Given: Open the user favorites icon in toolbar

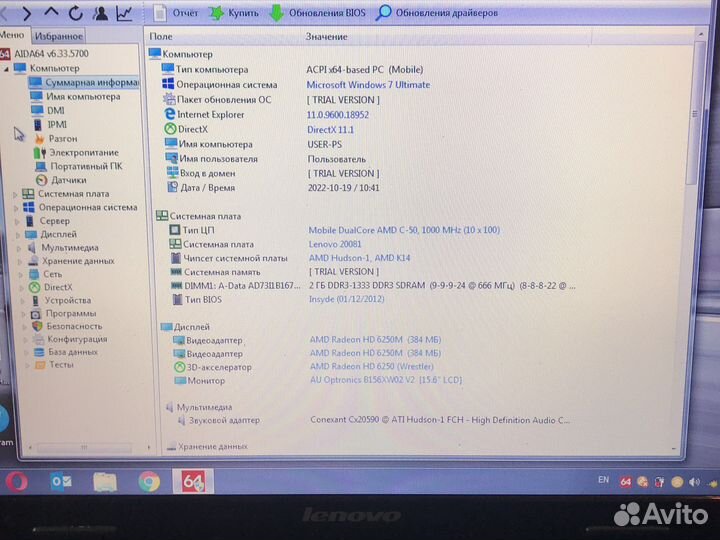Looking at the screenshot, I should [100, 13].
